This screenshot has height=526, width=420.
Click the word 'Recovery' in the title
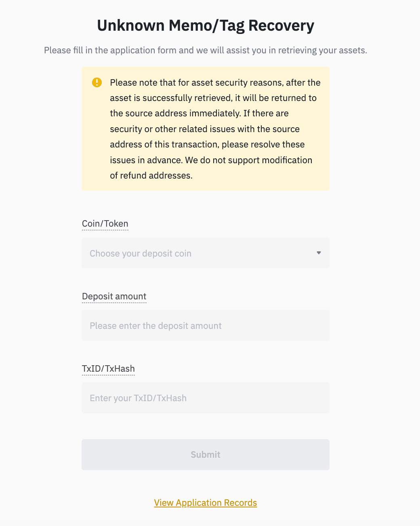(x=281, y=25)
